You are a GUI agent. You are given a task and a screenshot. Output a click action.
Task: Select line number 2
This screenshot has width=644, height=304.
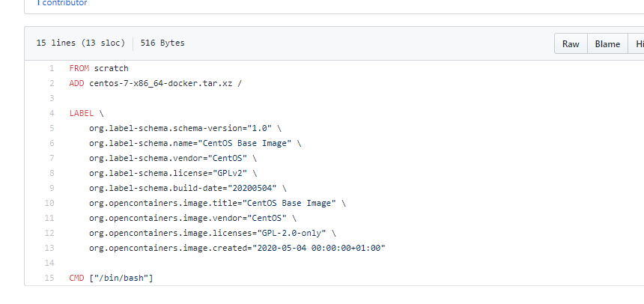pos(52,83)
